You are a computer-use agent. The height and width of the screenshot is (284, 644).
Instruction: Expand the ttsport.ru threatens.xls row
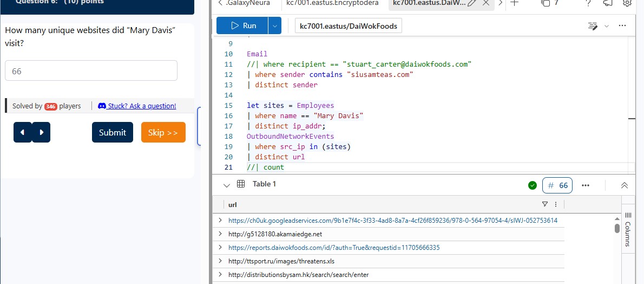point(220,261)
